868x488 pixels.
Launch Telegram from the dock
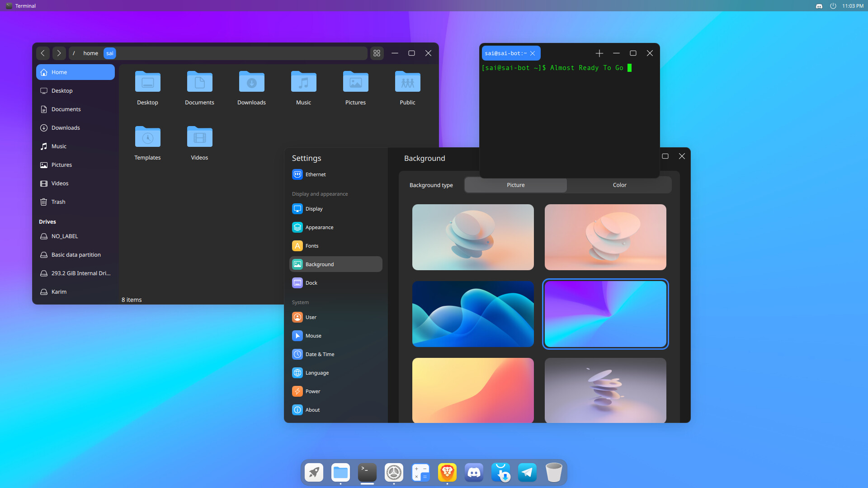point(527,473)
